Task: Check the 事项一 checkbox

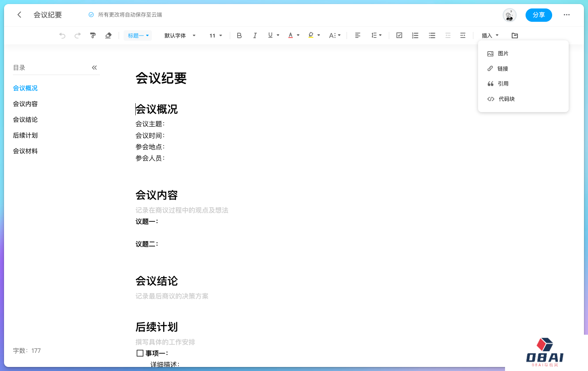Action: 140,353
